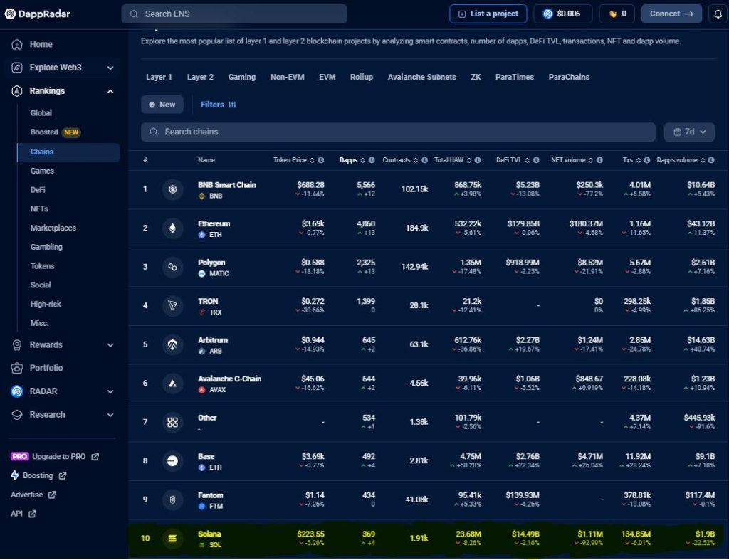The height and width of the screenshot is (560, 729).
Task: Open the 7d time range dropdown
Action: pos(688,132)
